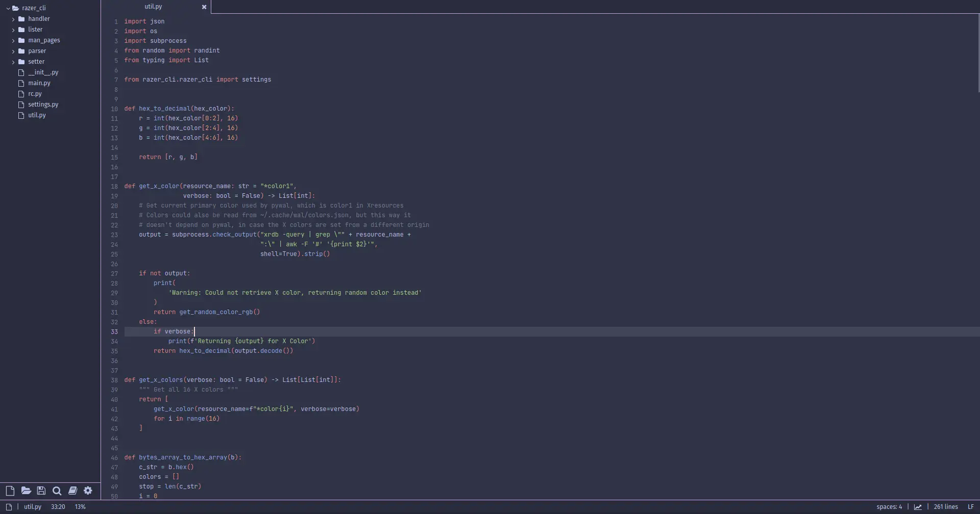
Task: Click the spaces: 4 indent indicator
Action: pos(890,506)
